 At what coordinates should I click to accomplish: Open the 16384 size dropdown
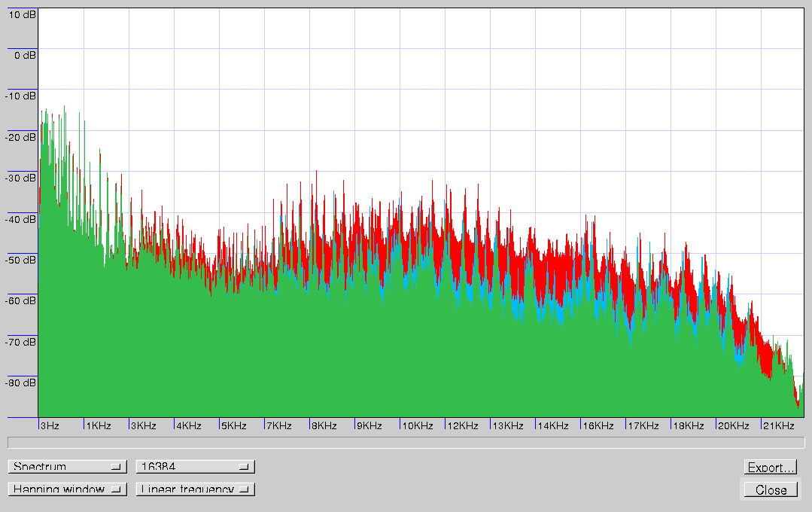click(195, 467)
